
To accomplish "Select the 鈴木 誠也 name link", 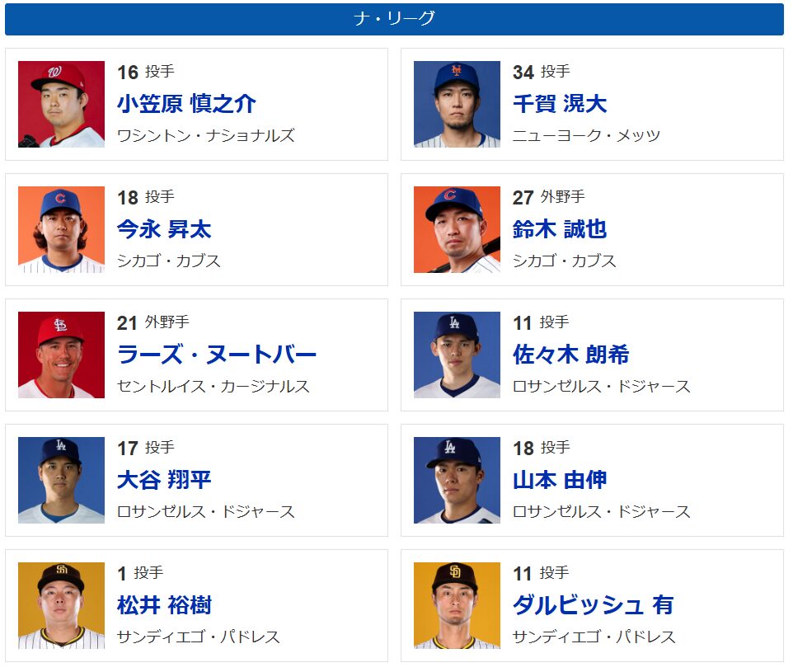I will pos(559,229).
